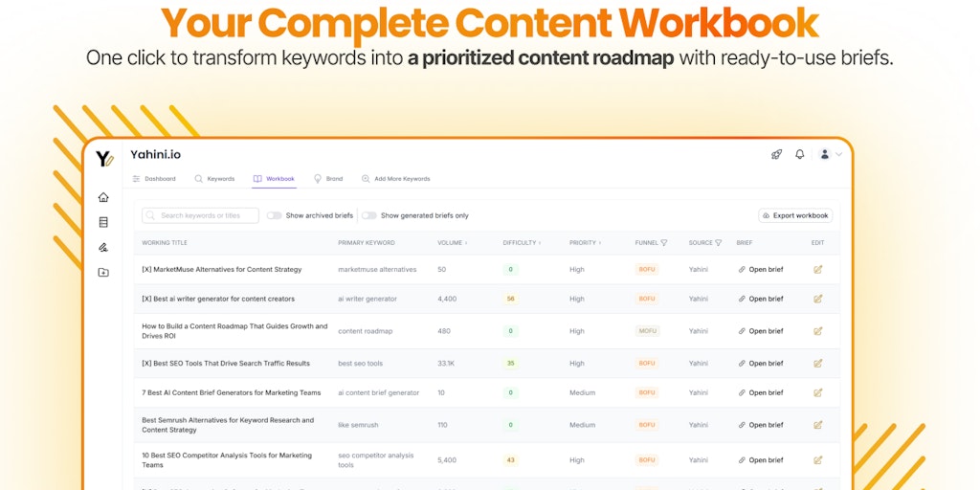Click volume value '4,400'

tap(447, 299)
